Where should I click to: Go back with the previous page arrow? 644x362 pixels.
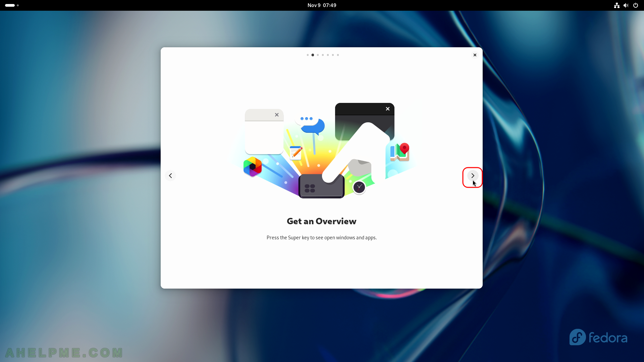tap(170, 176)
